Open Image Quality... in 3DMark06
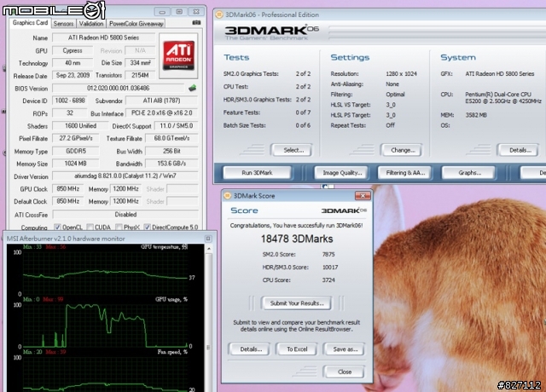 (x=342, y=172)
